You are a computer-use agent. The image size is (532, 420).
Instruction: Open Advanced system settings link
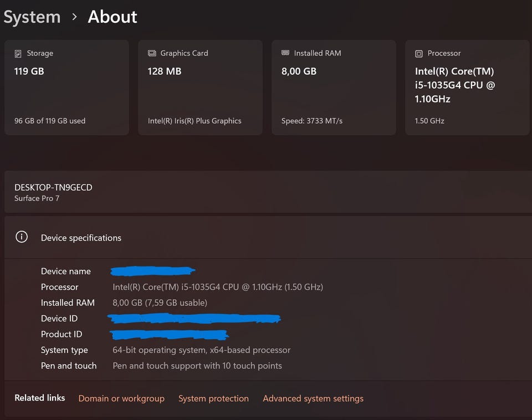click(313, 398)
